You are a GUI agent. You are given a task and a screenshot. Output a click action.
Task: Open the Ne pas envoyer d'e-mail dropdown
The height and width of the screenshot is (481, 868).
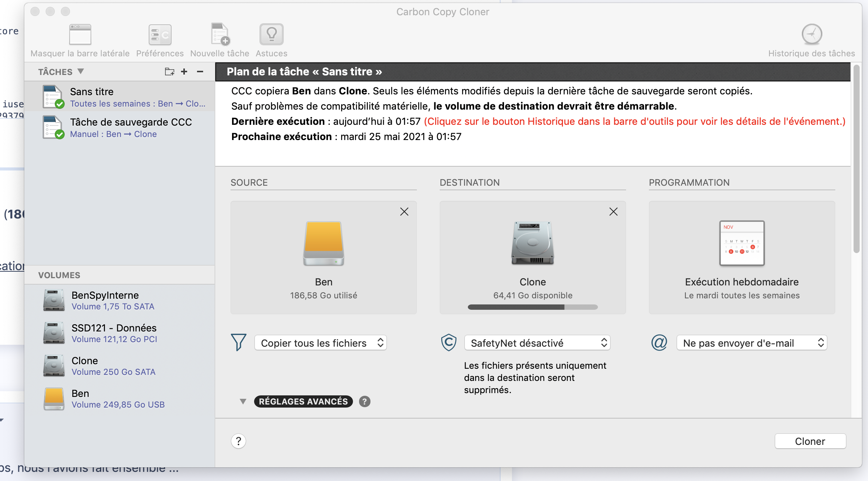(x=752, y=343)
